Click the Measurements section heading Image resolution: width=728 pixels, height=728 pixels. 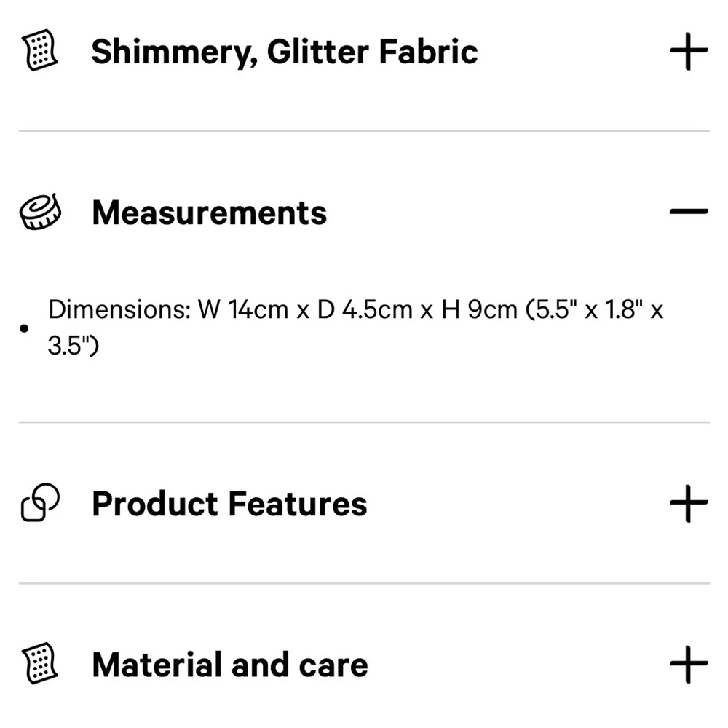[x=209, y=213]
